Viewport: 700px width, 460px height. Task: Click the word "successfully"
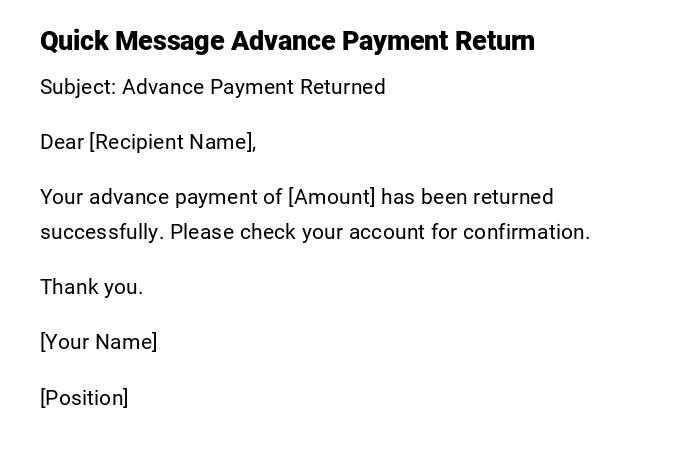[x=101, y=232]
